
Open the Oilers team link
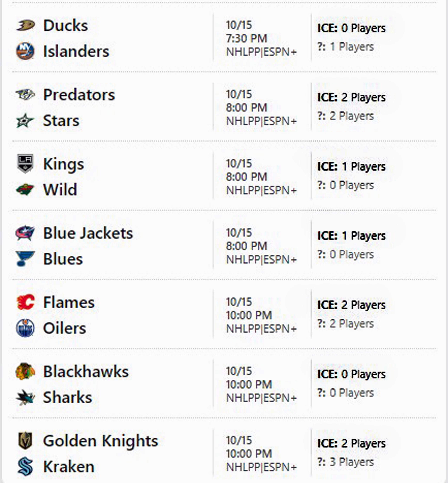pyautogui.click(x=64, y=328)
